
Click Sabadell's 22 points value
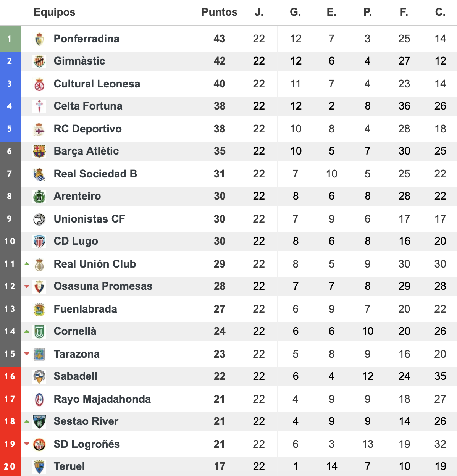pyautogui.click(x=220, y=376)
